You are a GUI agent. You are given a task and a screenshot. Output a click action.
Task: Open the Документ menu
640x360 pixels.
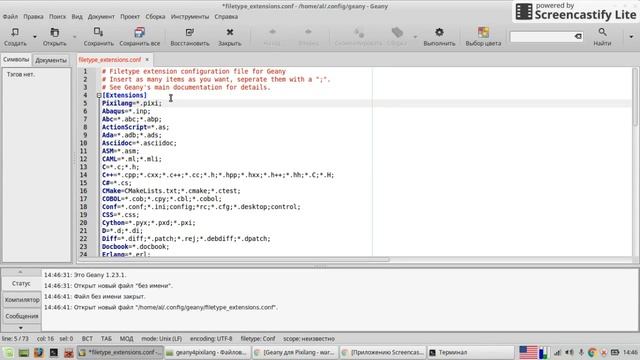101,17
